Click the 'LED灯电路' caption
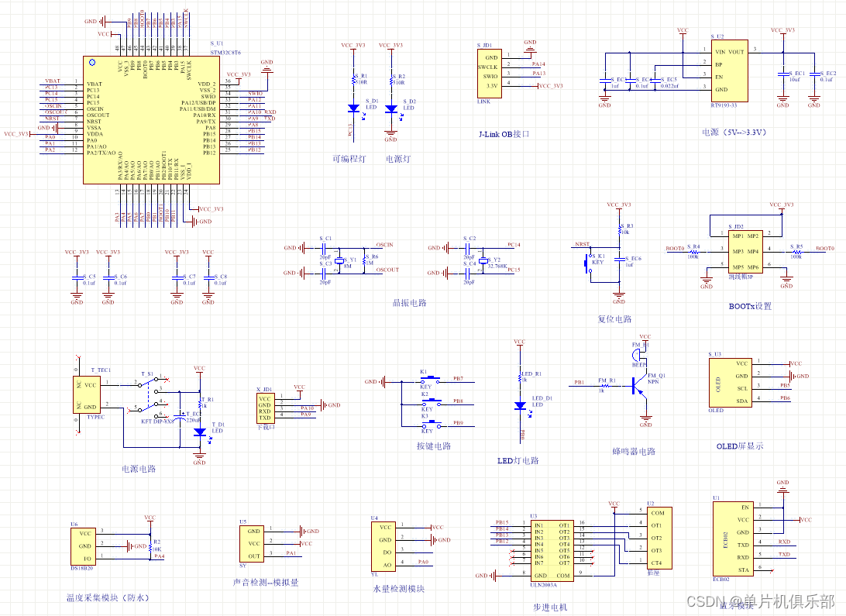The image size is (846, 616). click(x=518, y=460)
